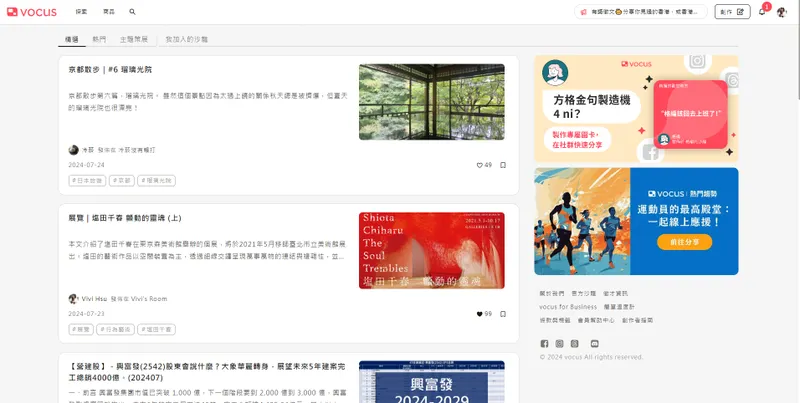The width and height of the screenshot is (800, 403).
Task: Open the second header menu item 商品
Action: 109,12
